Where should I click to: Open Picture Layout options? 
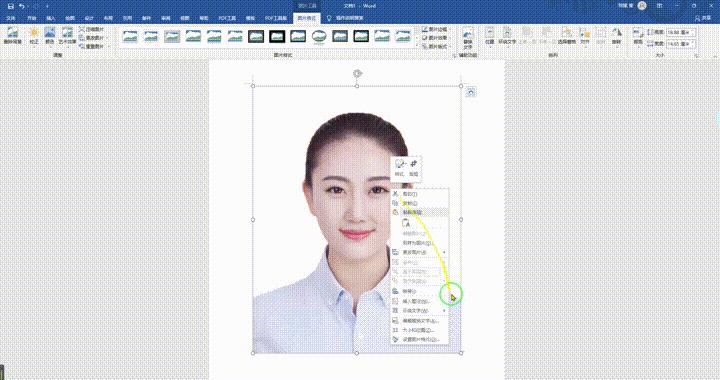click(x=435, y=46)
